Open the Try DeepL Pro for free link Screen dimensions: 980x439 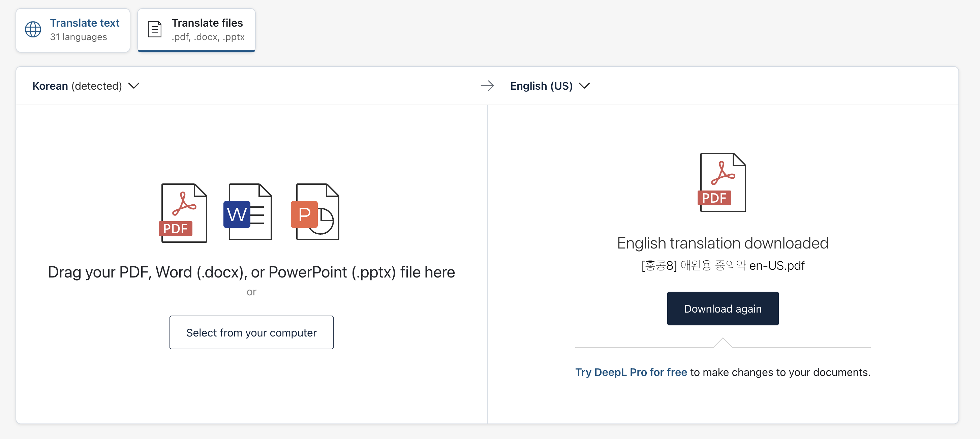[x=631, y=372]
